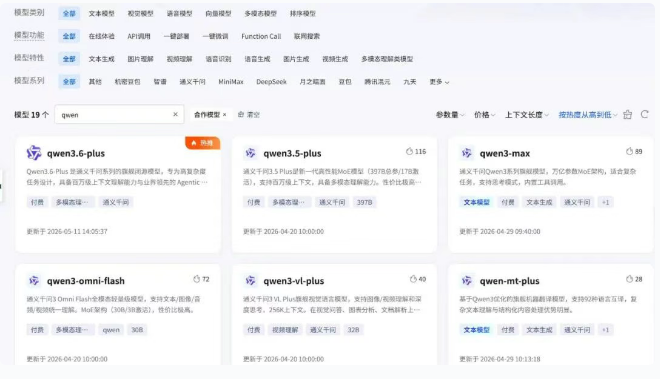Open the 上下文长度 dropdown
This screenshot has height=379, width=660.
click(x=527, y=115)
